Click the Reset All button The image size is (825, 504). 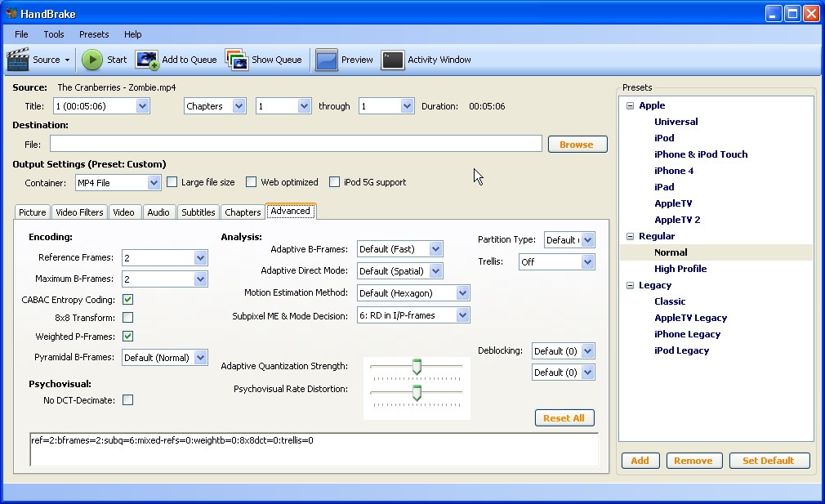(564, 418)
